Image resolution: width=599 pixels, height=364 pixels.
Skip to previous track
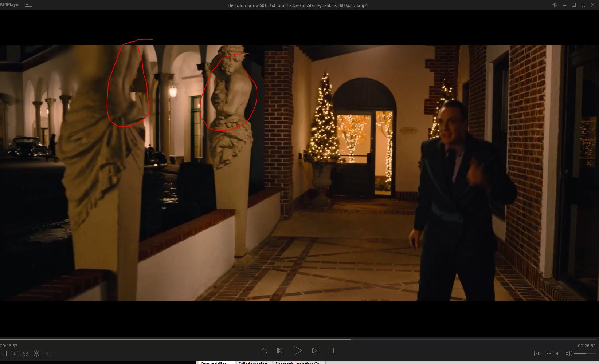click(x=280, y=351)
